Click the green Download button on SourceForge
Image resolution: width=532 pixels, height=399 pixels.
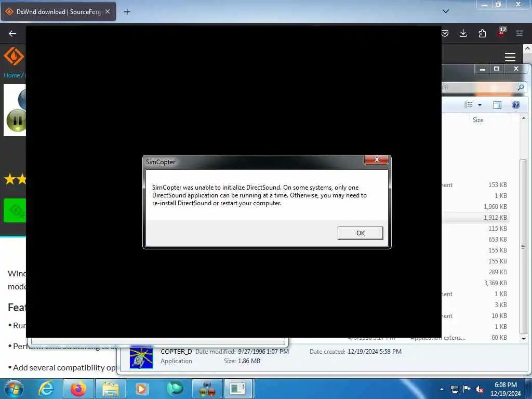point(15,210)
